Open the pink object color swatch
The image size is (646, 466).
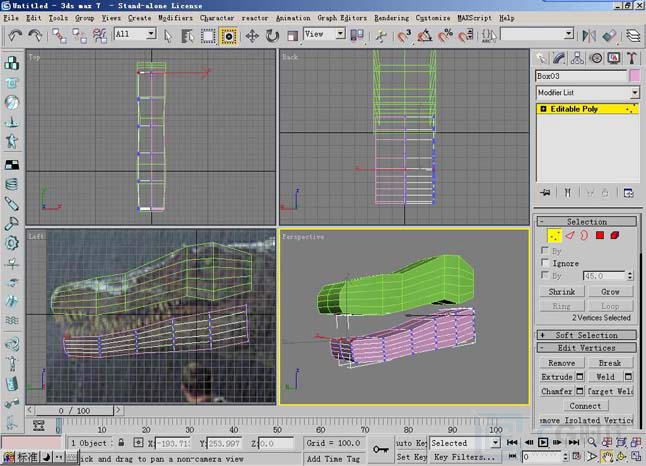point(635,76)
